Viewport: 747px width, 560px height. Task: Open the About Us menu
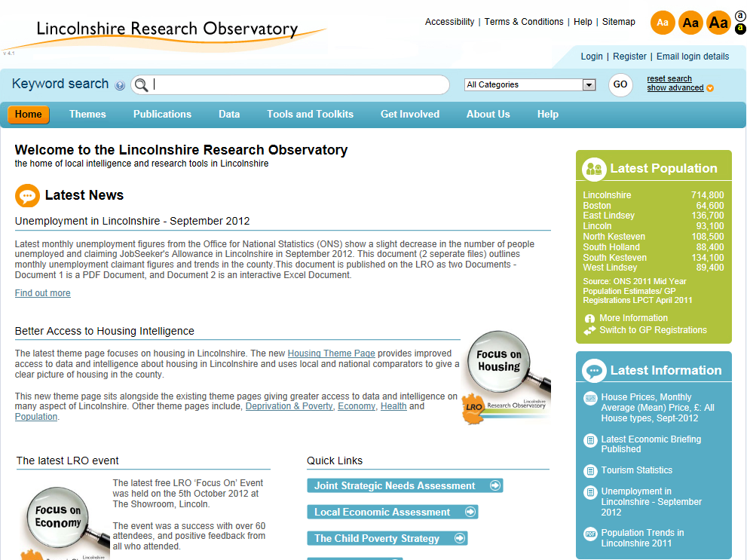488,115
